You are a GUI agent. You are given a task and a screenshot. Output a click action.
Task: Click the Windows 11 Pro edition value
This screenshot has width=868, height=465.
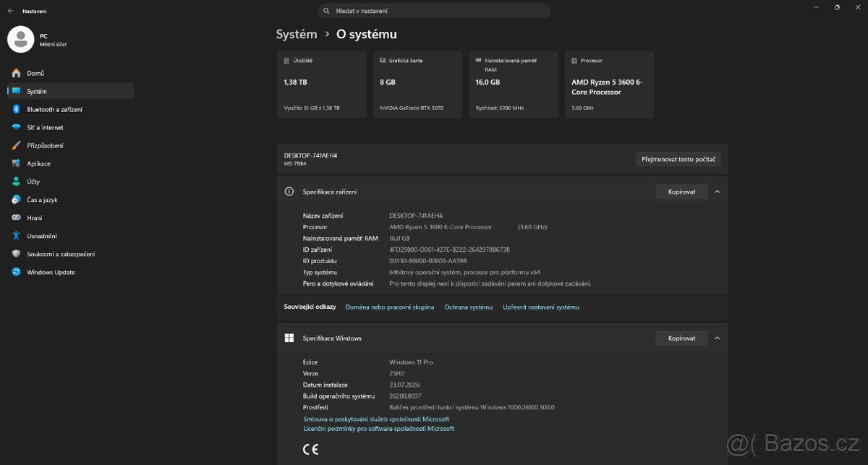411,362
